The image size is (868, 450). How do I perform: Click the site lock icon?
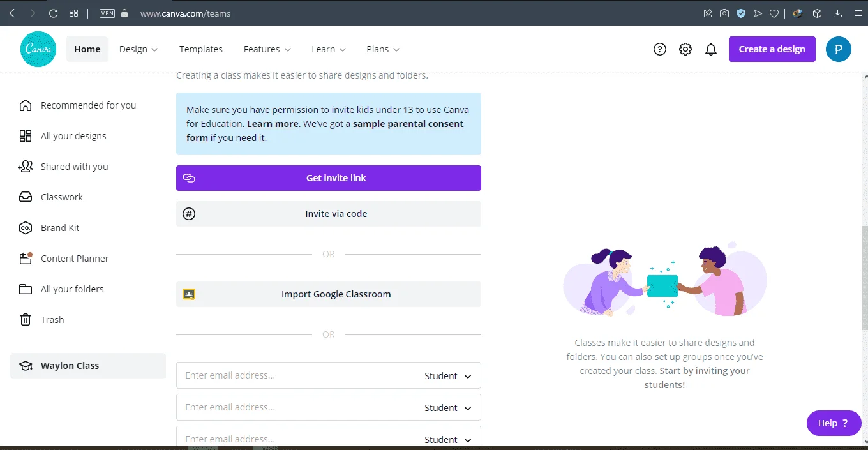click(x=124, y=13)
